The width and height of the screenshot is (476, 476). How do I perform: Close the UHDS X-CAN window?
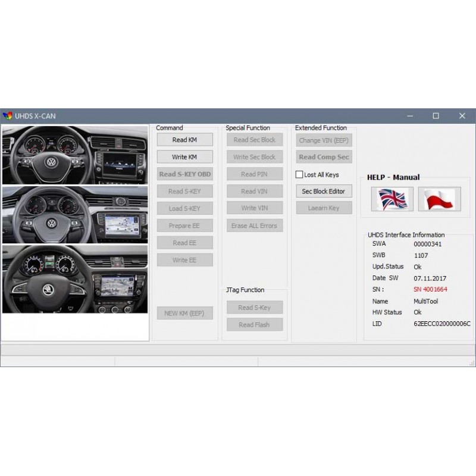pyautogui.click(x=462, y=116)
